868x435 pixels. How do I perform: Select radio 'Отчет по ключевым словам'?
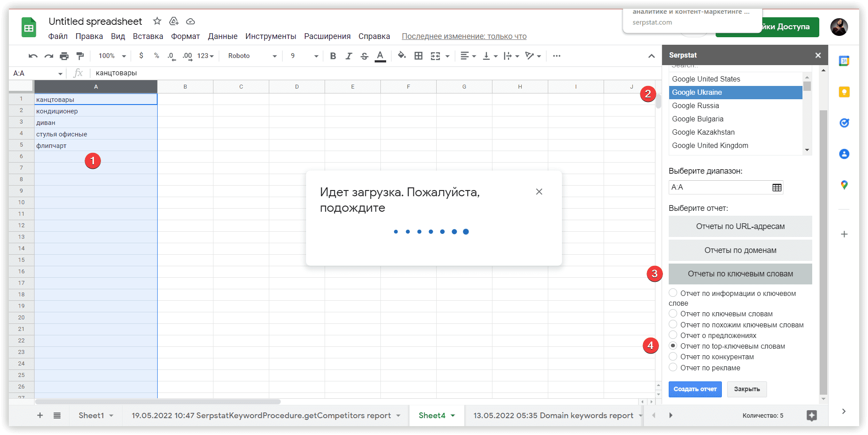[x=673, y=313]
